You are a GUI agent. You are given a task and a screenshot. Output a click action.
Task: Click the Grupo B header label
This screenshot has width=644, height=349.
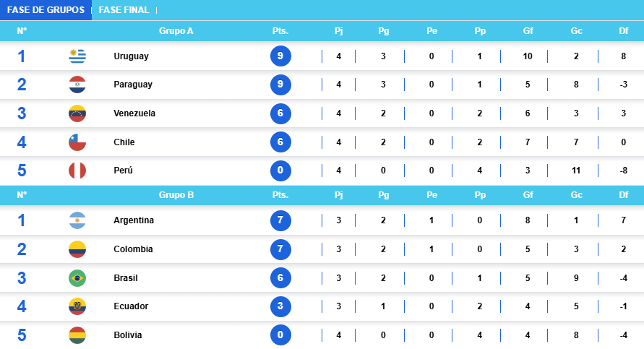click(x=176, y=195)
